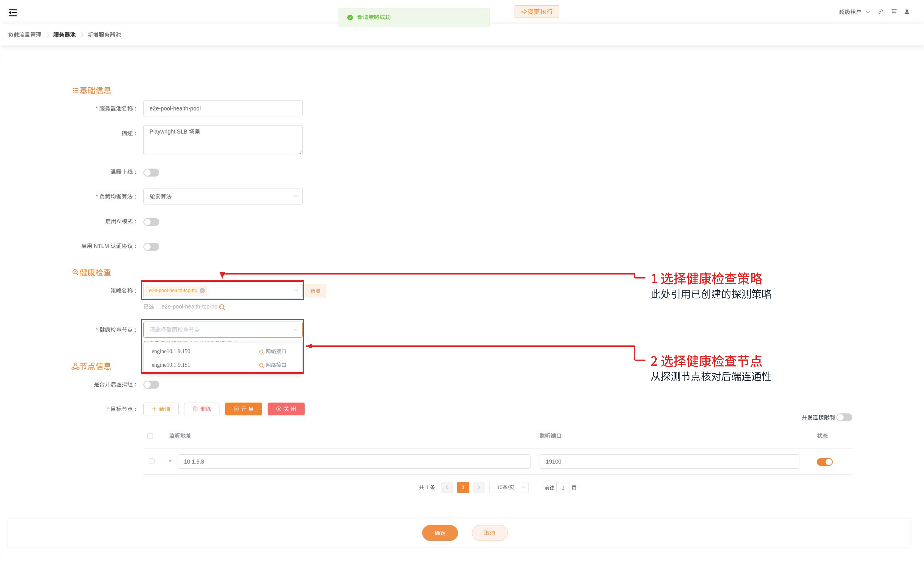Disable the status switch for 10.1.9.8
The width and height of the screenshot is (924, 574).
824,462
